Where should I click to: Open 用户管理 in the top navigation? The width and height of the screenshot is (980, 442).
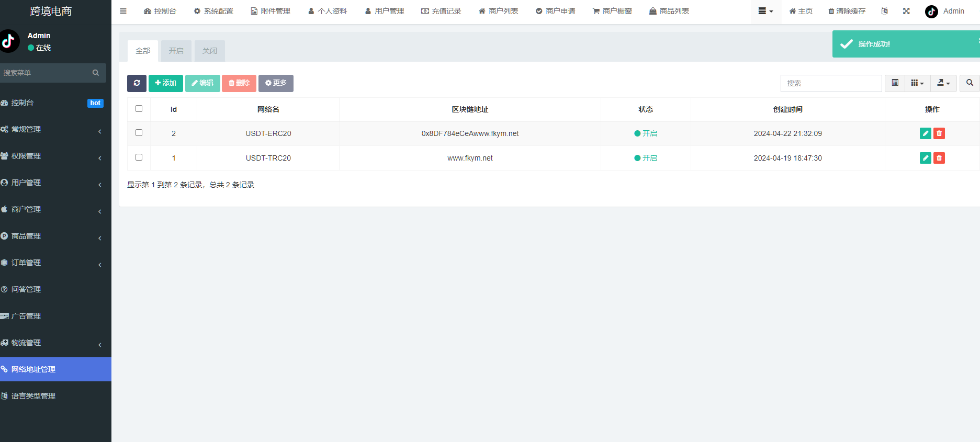click(385, 11)
